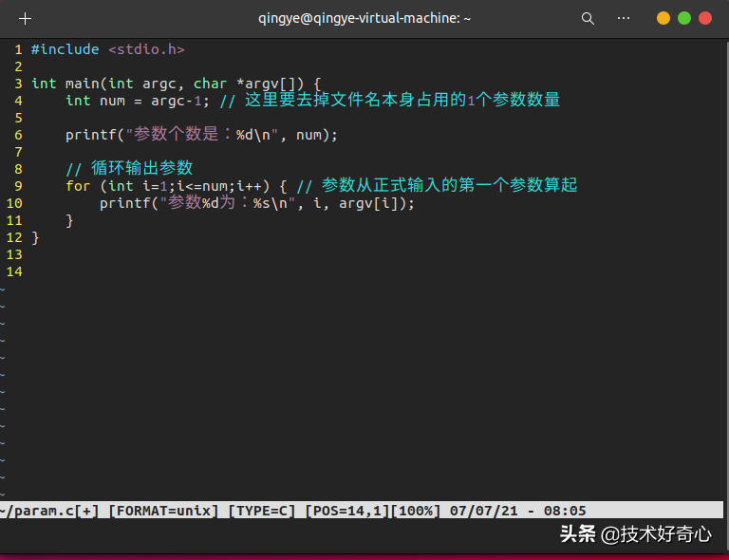Click '[POS=14,1]' in status line
The image size is (729, 560).
[x=347, y=511]
